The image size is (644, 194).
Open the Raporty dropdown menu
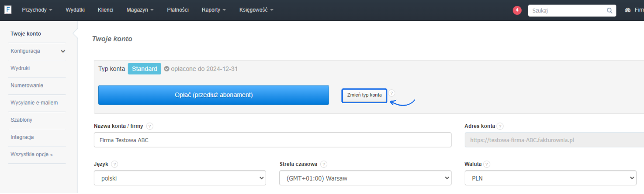point(214,10)
